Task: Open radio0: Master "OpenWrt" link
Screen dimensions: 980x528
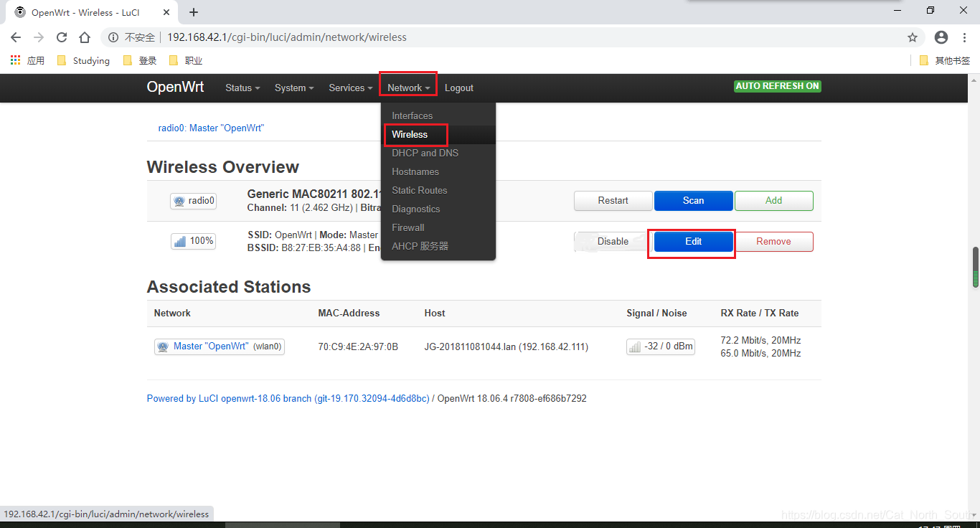Action: point(211,128)
